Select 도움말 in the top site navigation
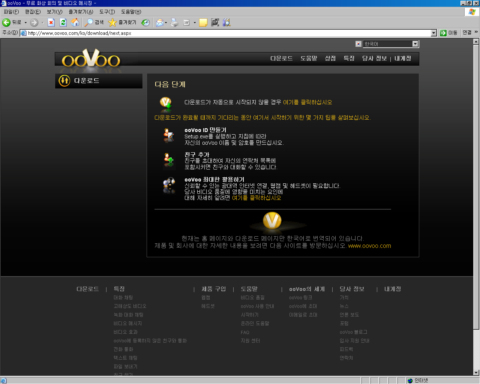Viewport: 480px width, 384px height. (x=309, y=58)
